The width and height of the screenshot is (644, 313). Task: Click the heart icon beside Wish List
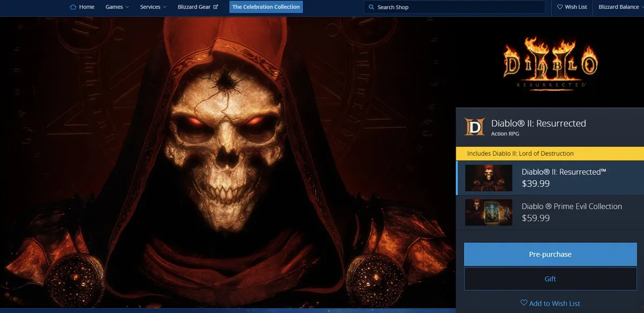point(560,7)
